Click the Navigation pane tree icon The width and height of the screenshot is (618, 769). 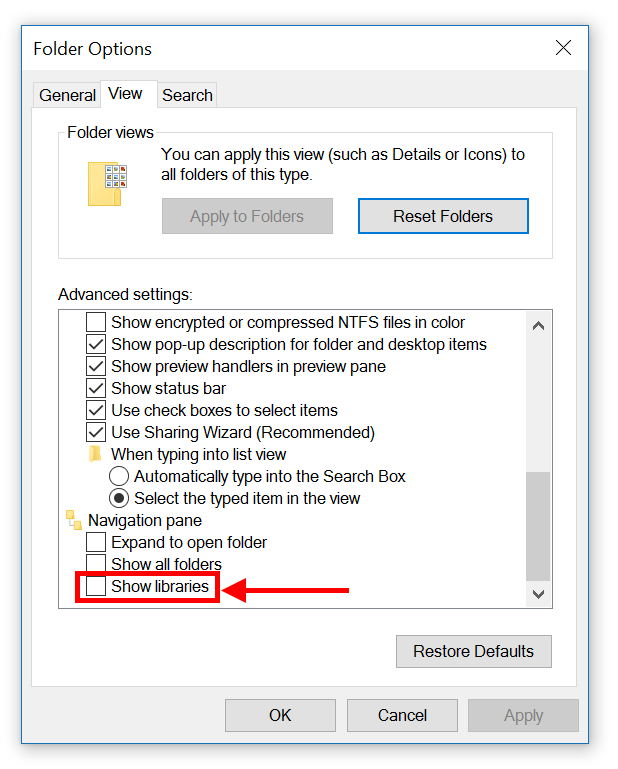74,520
